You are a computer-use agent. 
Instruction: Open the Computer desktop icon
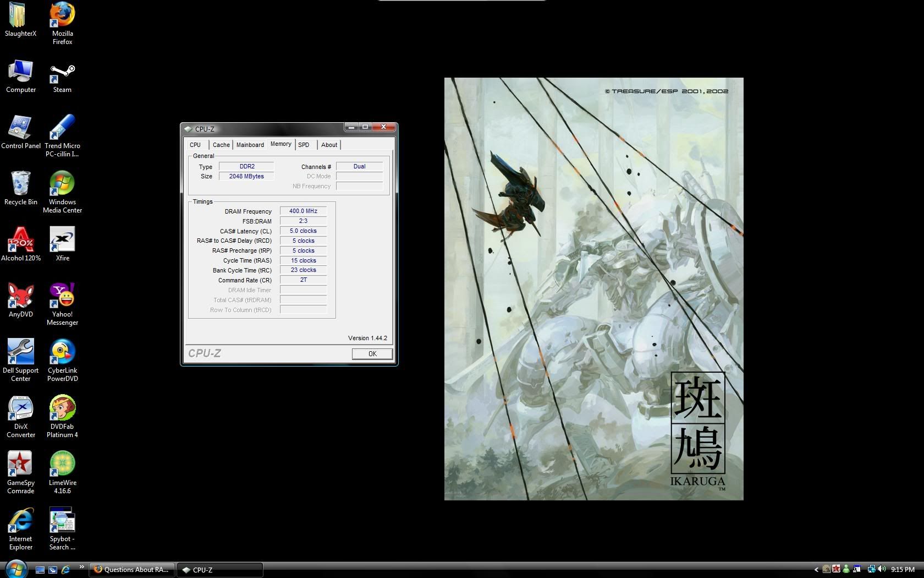tap(21, 77)
